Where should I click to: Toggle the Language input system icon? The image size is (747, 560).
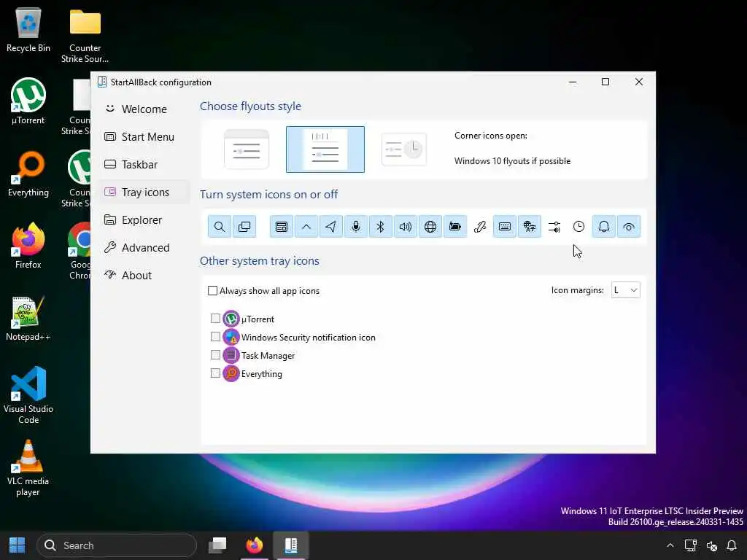(530, 227)
